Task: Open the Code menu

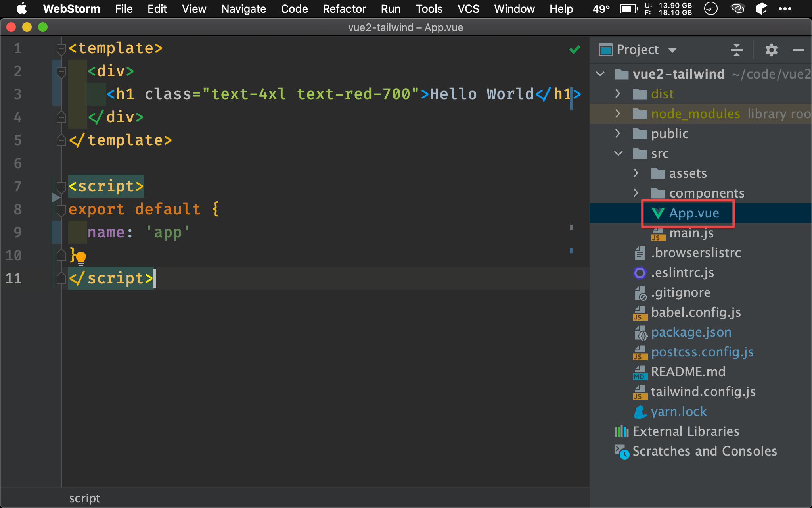Action: 294,8
